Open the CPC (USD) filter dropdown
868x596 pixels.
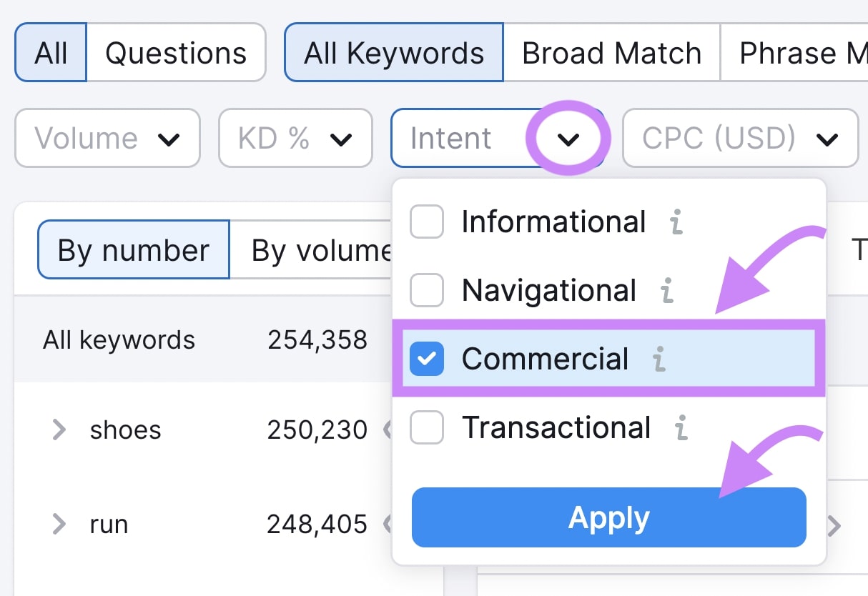coord(739,138)
